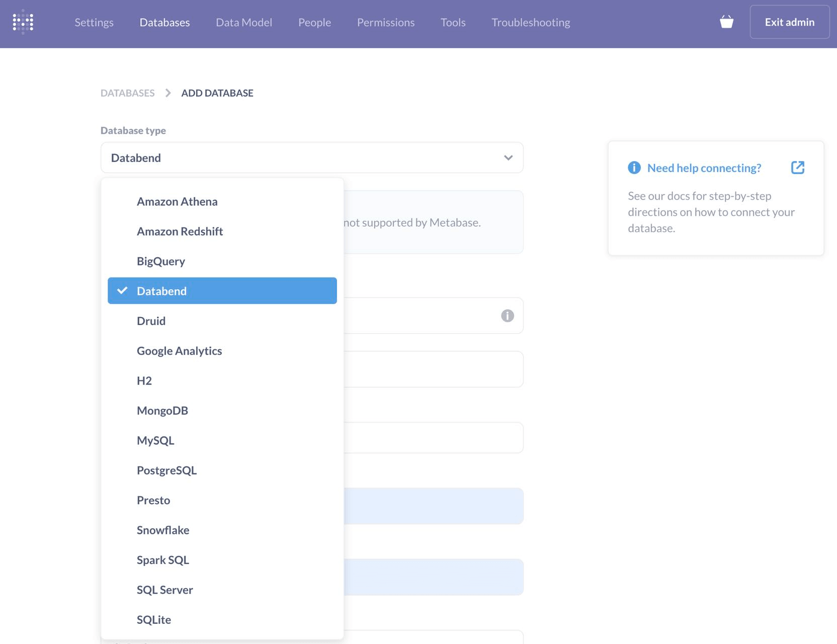Open external link icon in help card

tap(798, 168)
